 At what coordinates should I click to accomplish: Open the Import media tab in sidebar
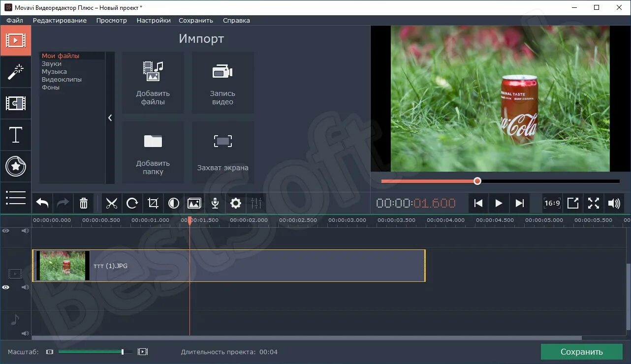point(15,40)
